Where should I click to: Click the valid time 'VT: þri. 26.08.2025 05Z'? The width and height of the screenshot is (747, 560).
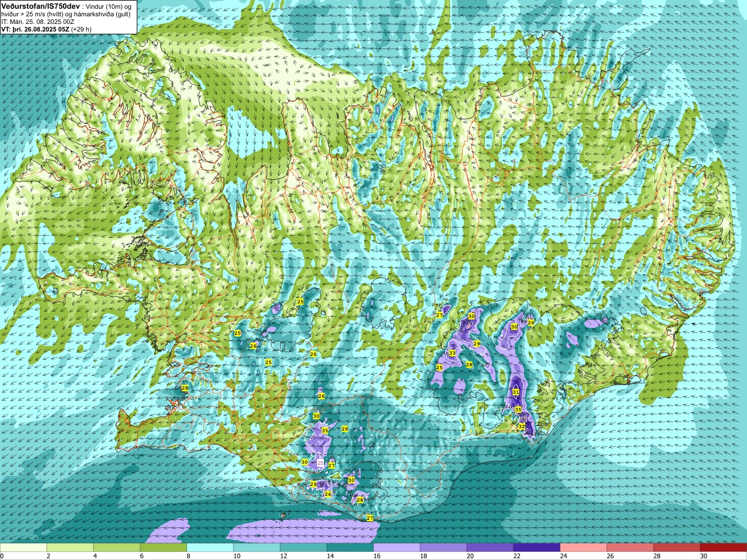point(35,29)
